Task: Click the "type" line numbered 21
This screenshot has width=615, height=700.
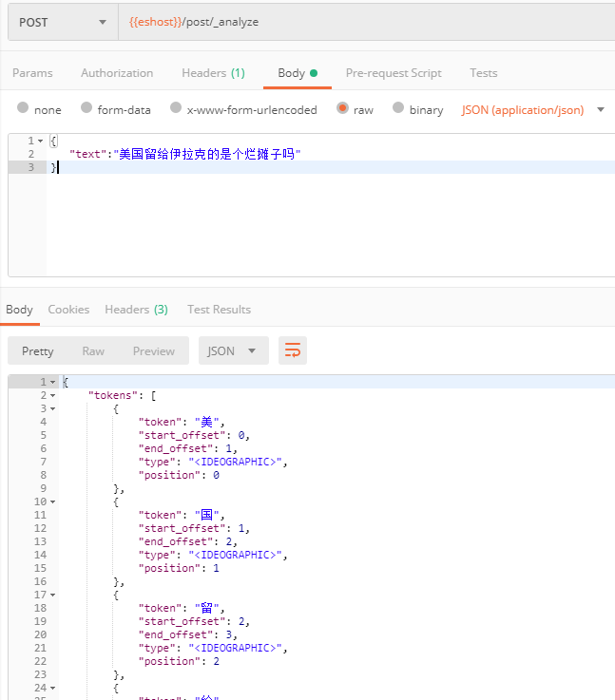Action: [213, 648]
